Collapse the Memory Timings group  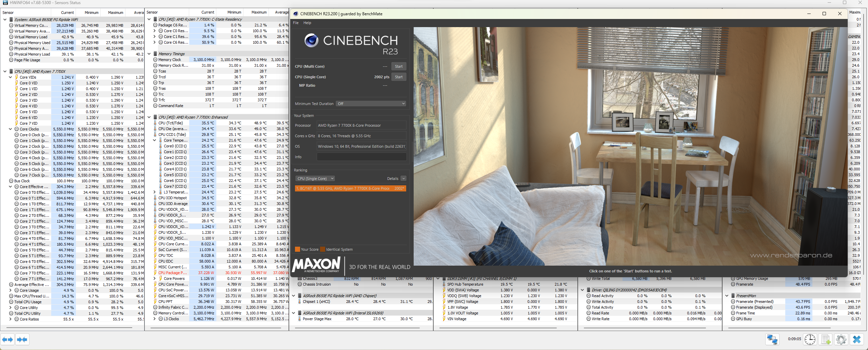tap(149, 54)
